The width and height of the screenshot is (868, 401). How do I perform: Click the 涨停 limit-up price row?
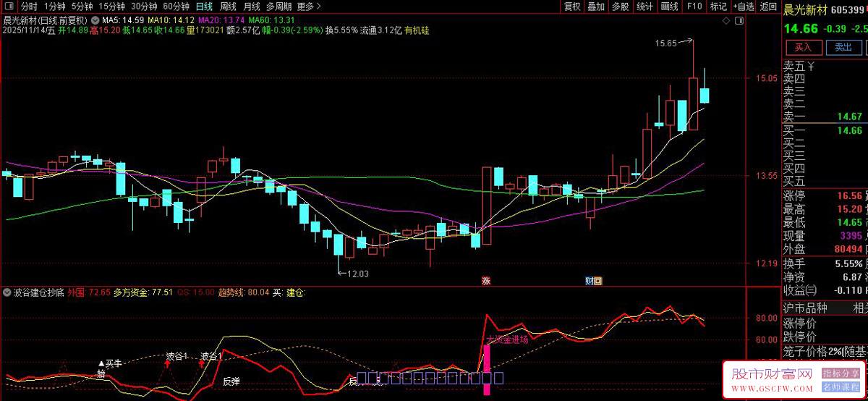(x=825, y=196)
